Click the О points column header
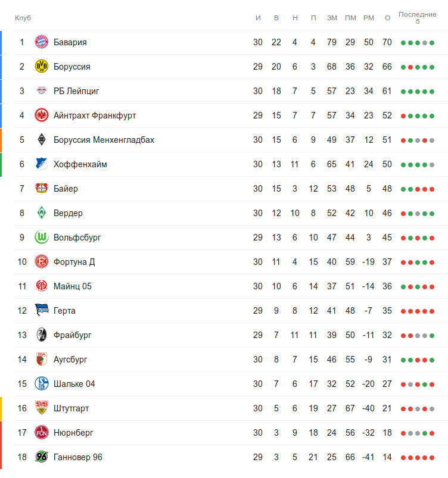 (x=387, y=18)
